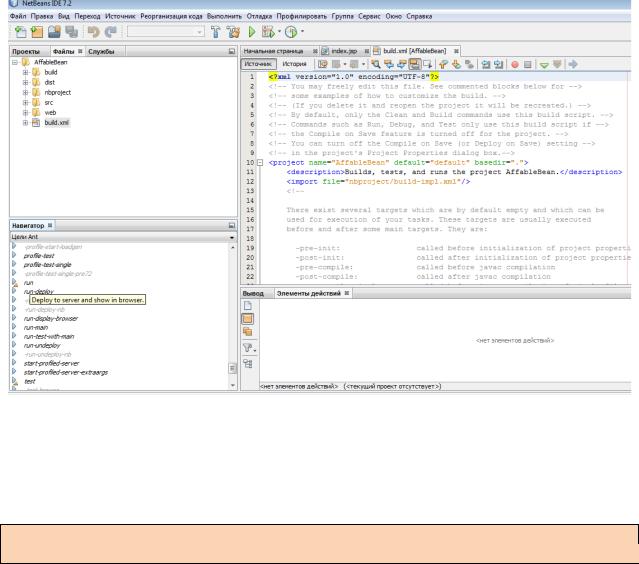Toggle Highlight Search in editor toolbar
Image resolution: width=639 pixels, height=564 pixels.
click(x=414, y=64)
